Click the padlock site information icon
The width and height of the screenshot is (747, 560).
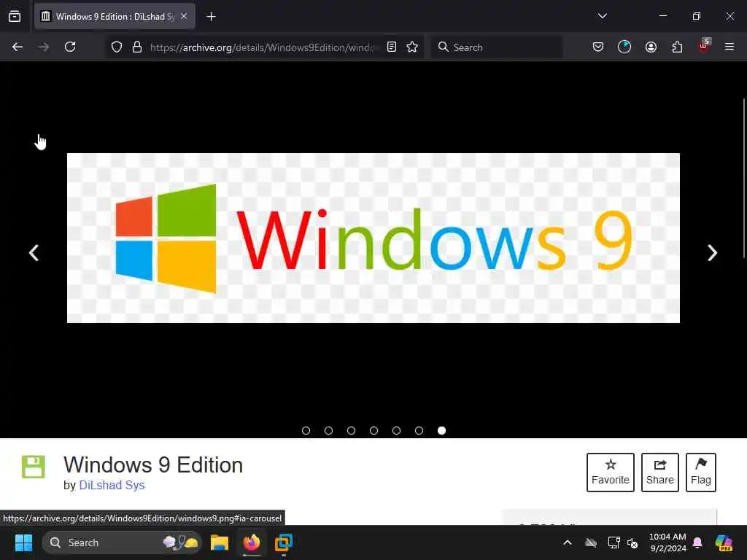pos(136,47)
